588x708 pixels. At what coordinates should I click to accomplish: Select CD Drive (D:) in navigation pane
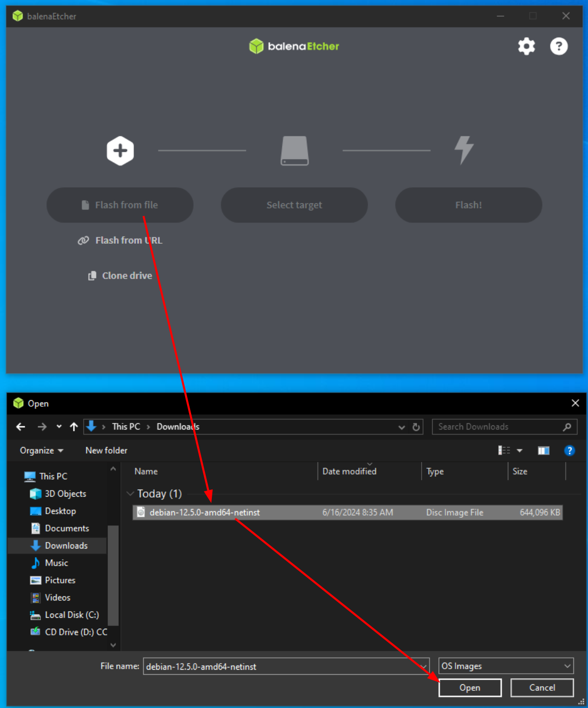tap(76, 632)
